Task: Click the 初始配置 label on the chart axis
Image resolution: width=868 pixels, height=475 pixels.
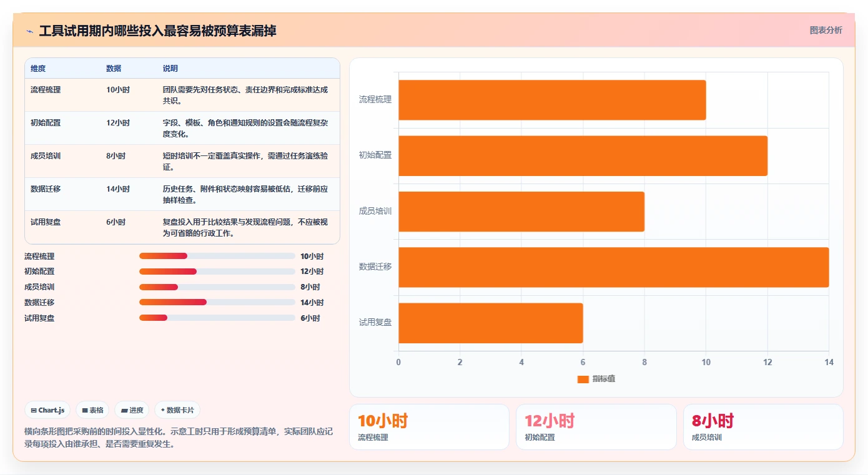Action: click(375, 155)
